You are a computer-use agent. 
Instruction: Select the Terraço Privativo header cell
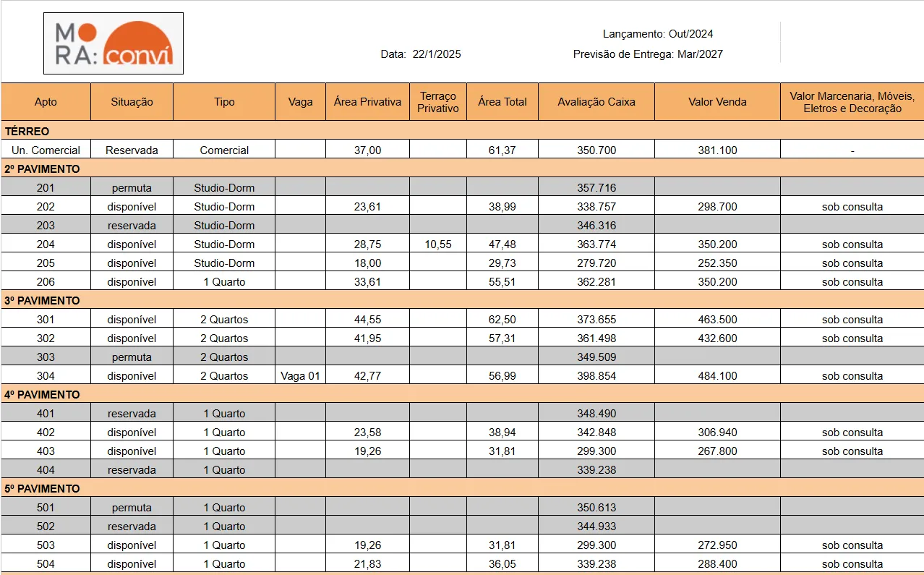pyautogui.click(x=438, y=102)
